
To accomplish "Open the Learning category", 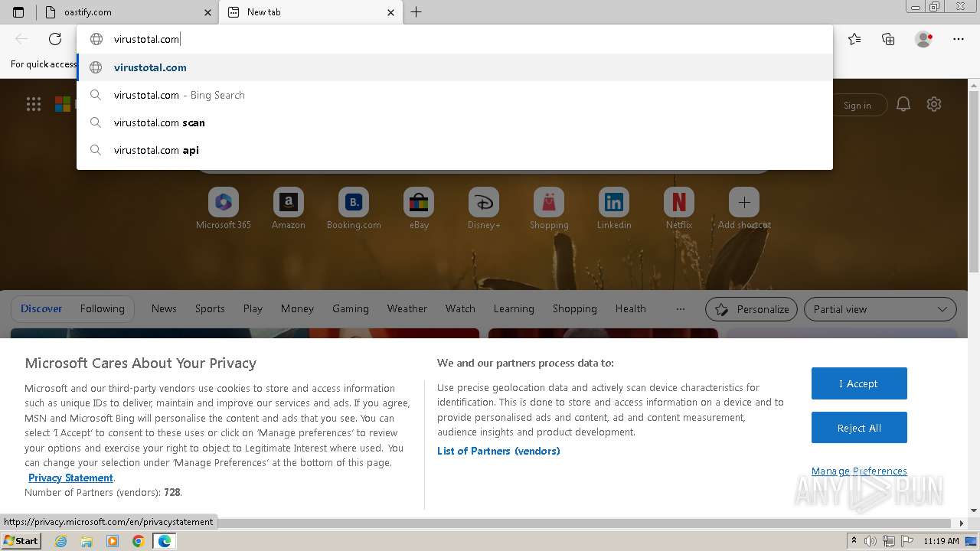I will [x=514, y=308].
